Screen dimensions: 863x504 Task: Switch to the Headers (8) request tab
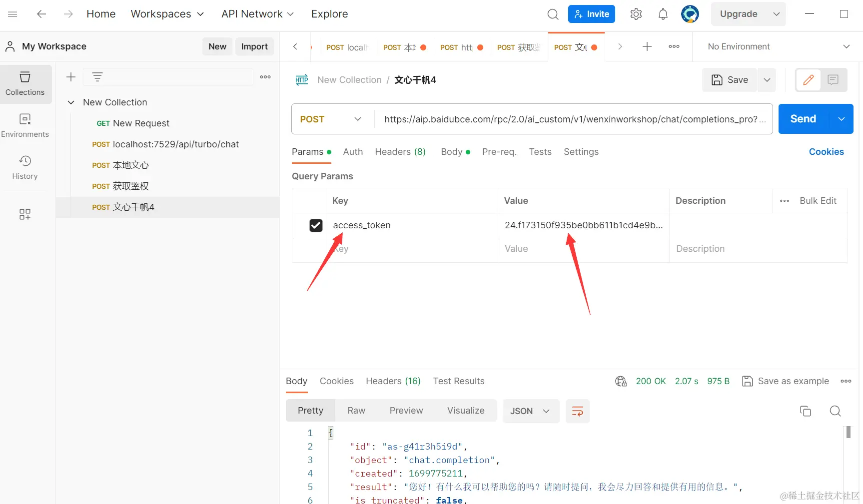[x=400, y=152]
